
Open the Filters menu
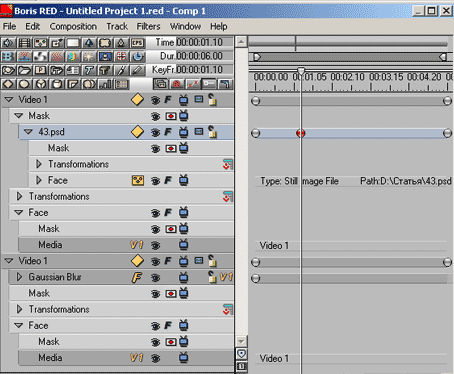coord(148,26)
